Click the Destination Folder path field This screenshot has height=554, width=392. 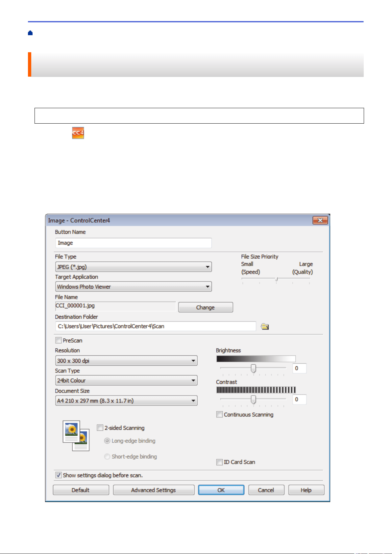pyautogui.click(x=156, y=326)
